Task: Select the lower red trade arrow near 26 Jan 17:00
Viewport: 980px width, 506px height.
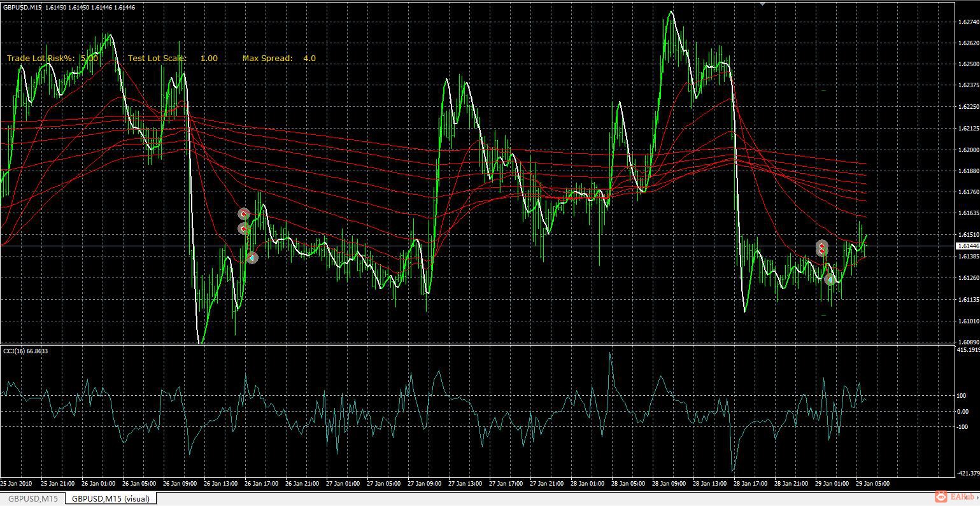Action: [244, 228]
